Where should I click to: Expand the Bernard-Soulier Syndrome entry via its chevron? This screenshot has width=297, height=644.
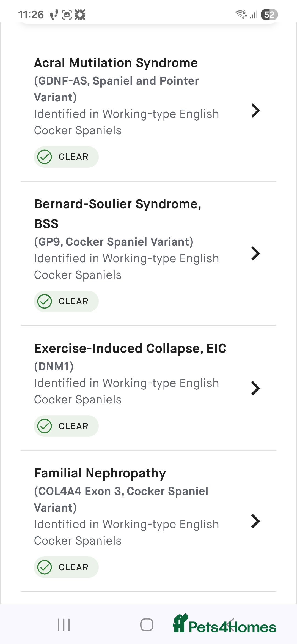(256, 253)
